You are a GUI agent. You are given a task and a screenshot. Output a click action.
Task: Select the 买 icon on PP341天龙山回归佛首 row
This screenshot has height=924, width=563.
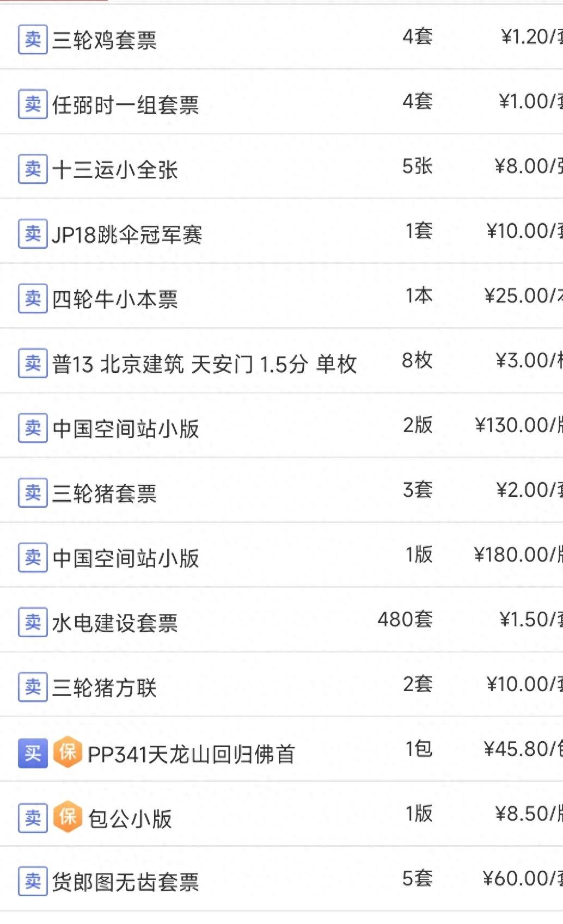[x=33, y=753]
